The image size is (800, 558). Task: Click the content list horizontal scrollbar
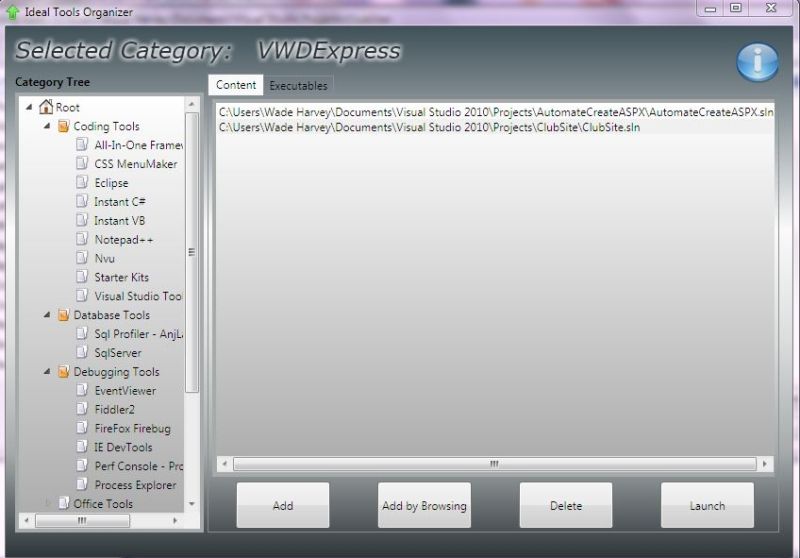pyautogui.click(x=494, y=464)
